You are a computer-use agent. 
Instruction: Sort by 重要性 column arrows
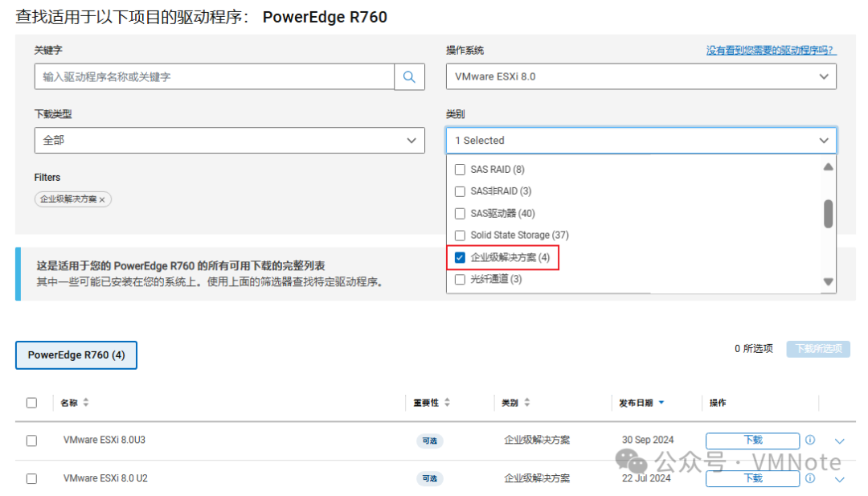click(x=448, y=403)
